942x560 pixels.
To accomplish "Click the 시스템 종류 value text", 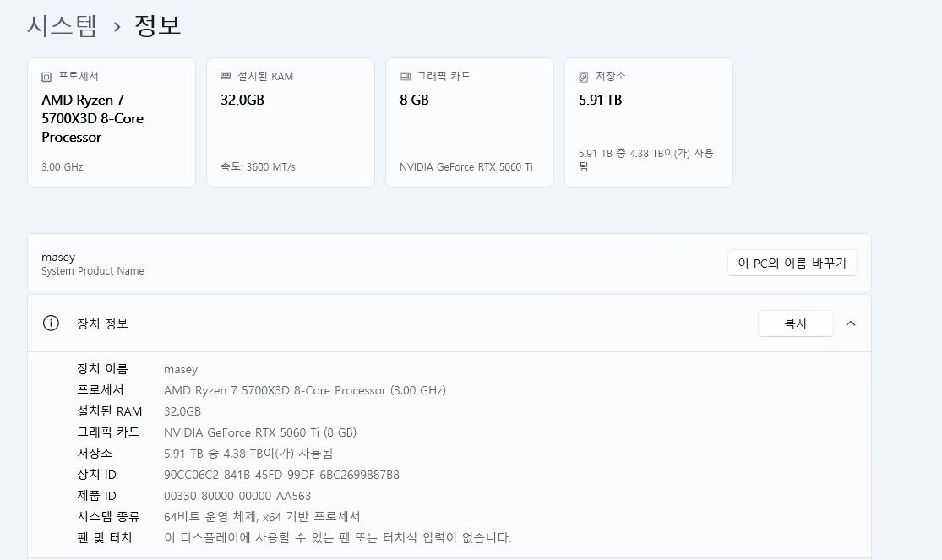I will click(x=262, y=517).
